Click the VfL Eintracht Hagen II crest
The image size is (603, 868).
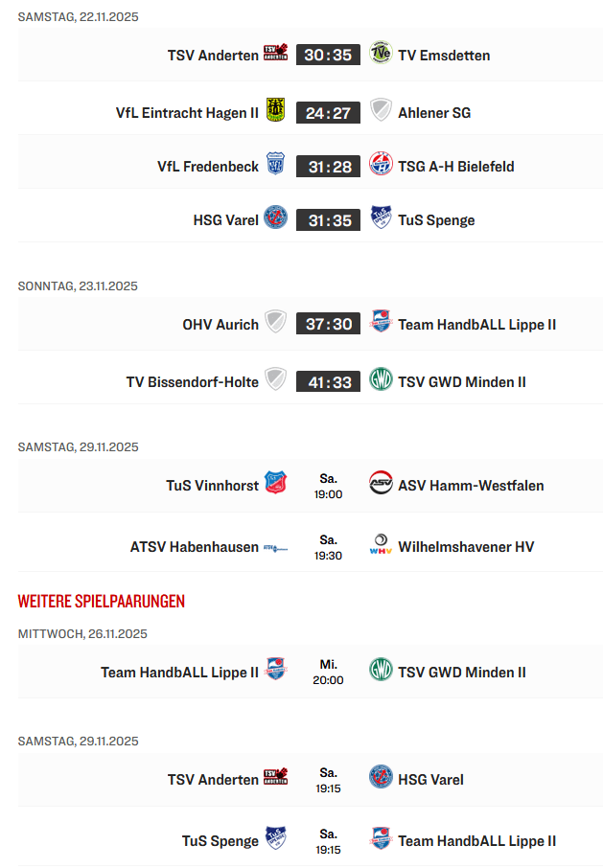276,112
